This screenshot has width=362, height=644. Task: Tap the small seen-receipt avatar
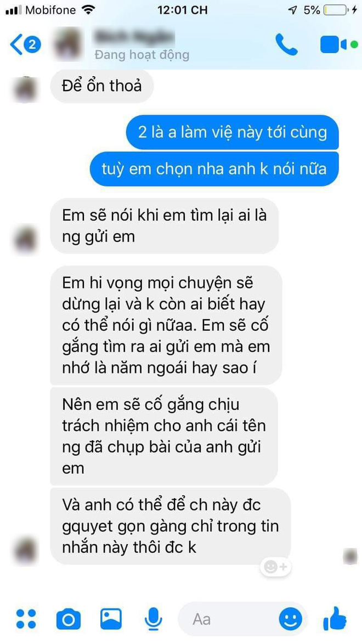(x=350, y=557)
